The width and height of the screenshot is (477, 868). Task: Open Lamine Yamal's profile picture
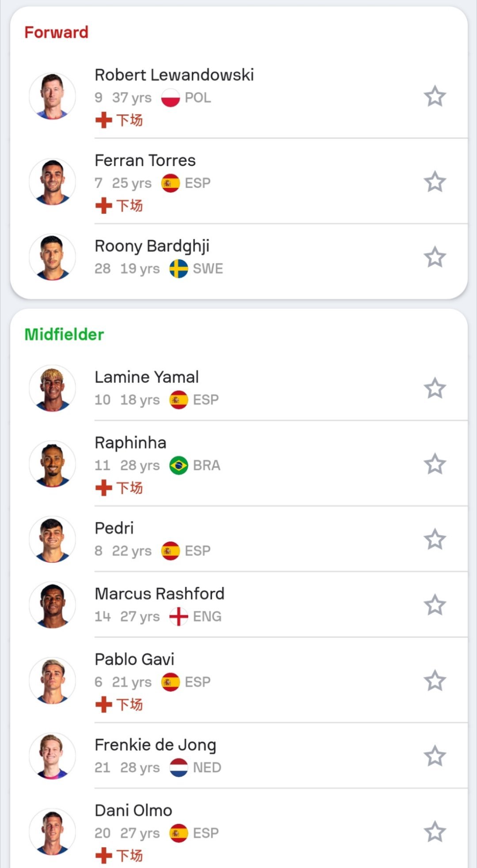52,388
